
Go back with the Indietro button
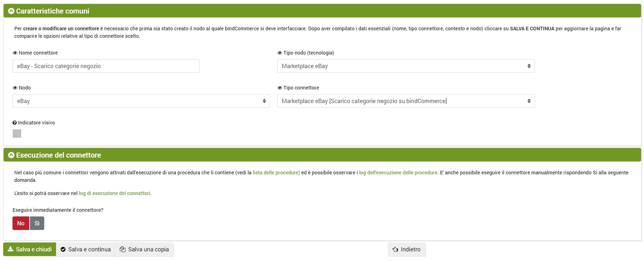(406, 250)
